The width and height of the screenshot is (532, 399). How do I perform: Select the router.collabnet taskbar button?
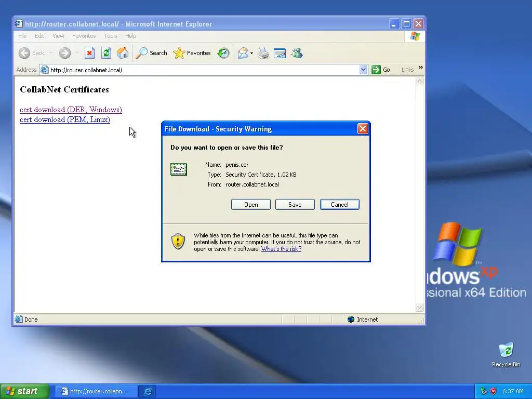coord(96,391)
